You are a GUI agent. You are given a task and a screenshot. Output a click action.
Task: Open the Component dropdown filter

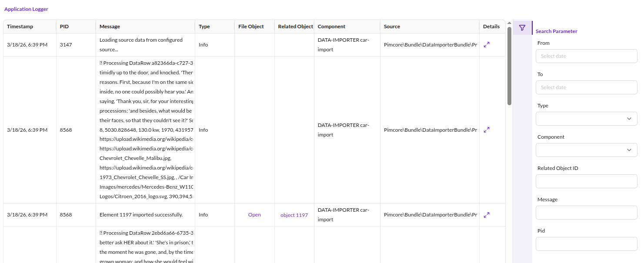tap(586, 150)
